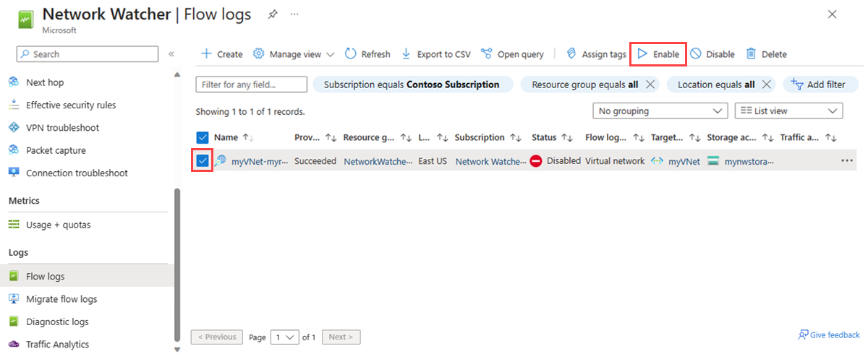Click the Disabled status icon
This screenshot has width=868, height=354.
pos(536,161)
